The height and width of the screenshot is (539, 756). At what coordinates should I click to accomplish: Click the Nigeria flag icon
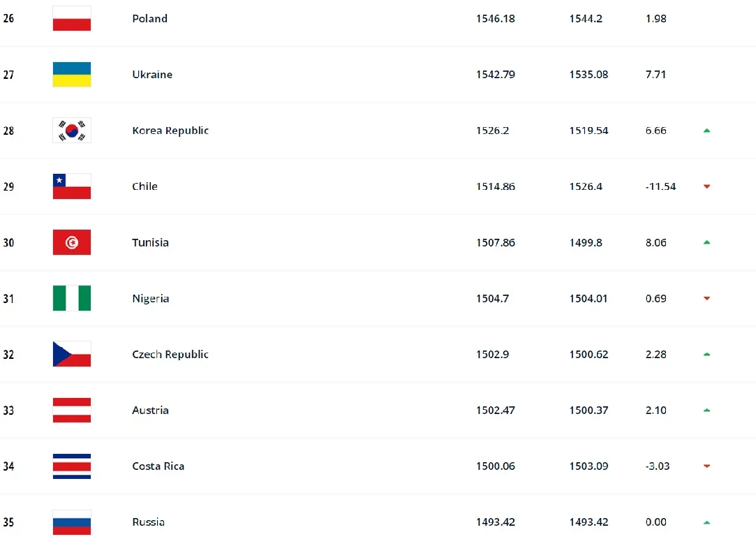pyautogui.click(x=71, y=298)
